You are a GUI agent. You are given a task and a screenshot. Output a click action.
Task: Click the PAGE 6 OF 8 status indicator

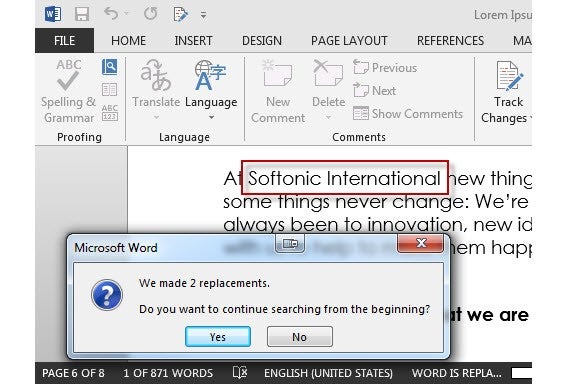pos(73,373)
